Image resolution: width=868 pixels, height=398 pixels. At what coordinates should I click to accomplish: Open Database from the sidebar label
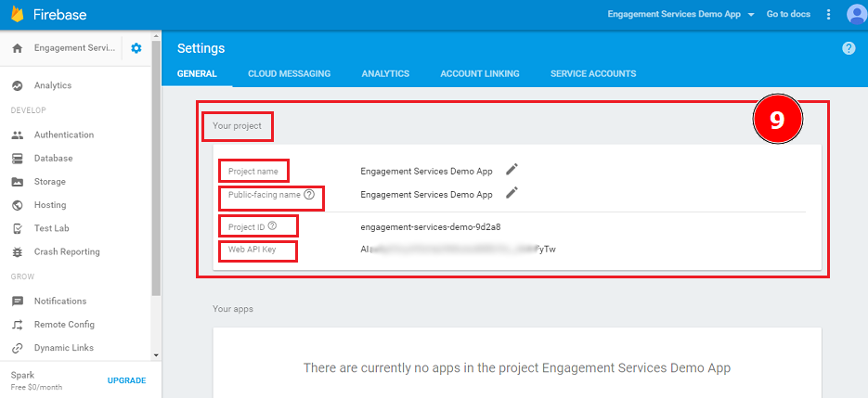(x=53, y=159)
